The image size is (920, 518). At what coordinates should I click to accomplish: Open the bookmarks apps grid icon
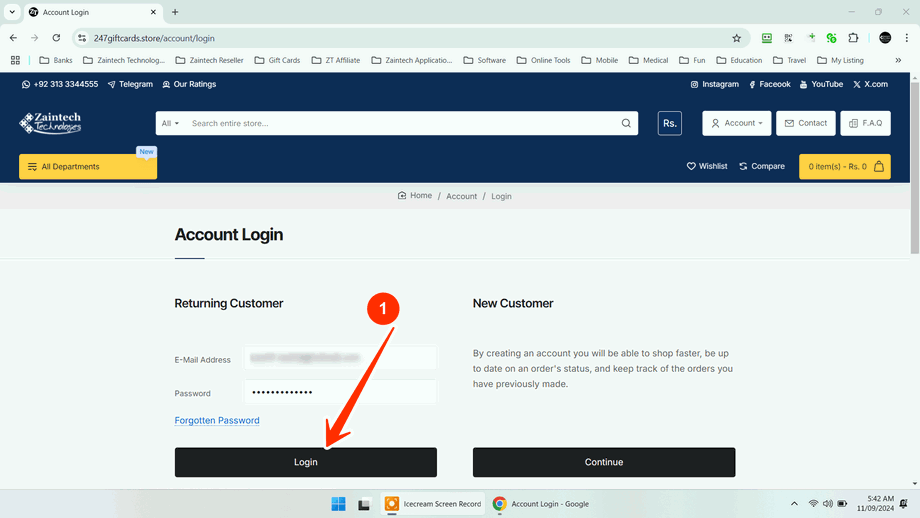pos(15,60)
